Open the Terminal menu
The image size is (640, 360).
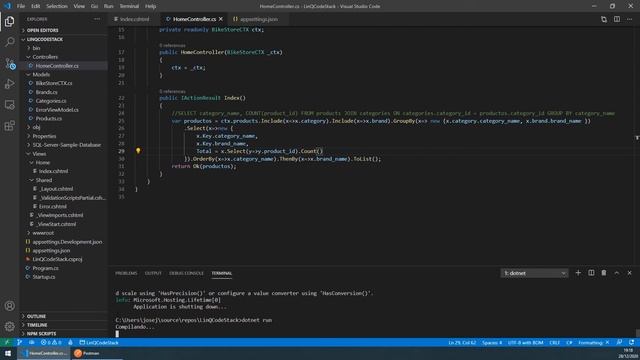click(x=129, y=6)
